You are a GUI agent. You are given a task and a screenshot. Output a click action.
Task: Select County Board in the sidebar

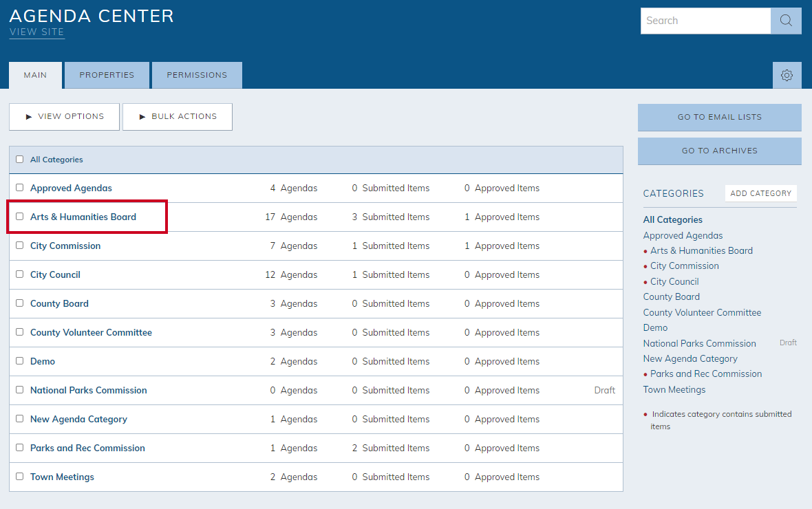point(671,296)
